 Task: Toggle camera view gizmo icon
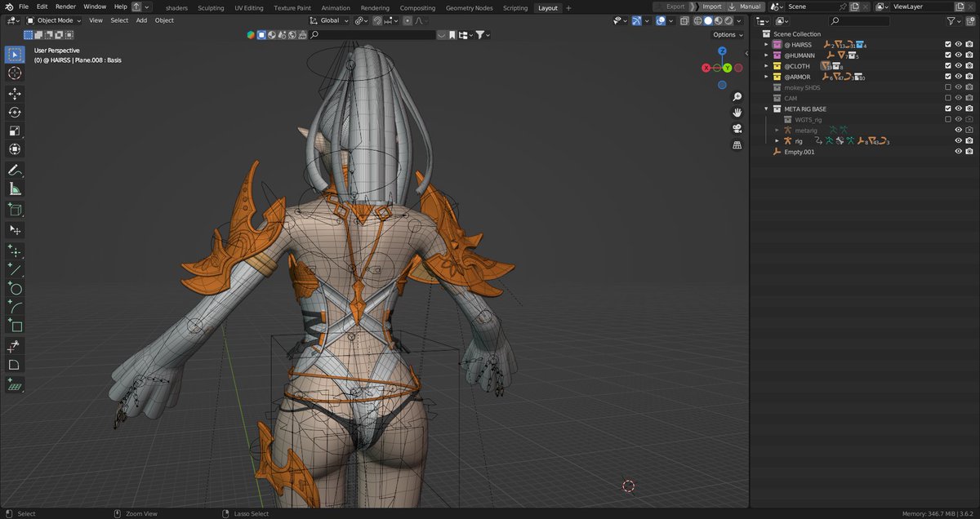pos(737,129)
